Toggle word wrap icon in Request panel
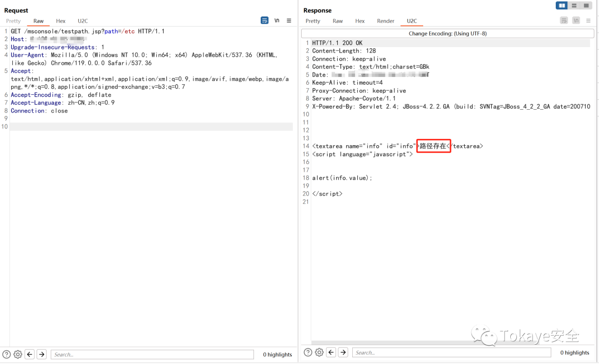This screenshot has width=599, height=364. (265, 20)
